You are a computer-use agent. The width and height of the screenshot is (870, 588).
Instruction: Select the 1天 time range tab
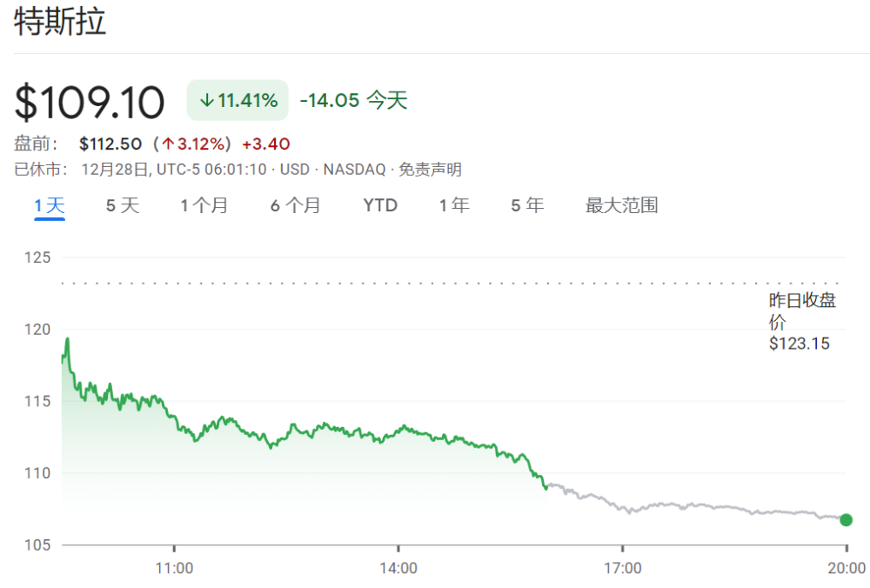point(50,206)
